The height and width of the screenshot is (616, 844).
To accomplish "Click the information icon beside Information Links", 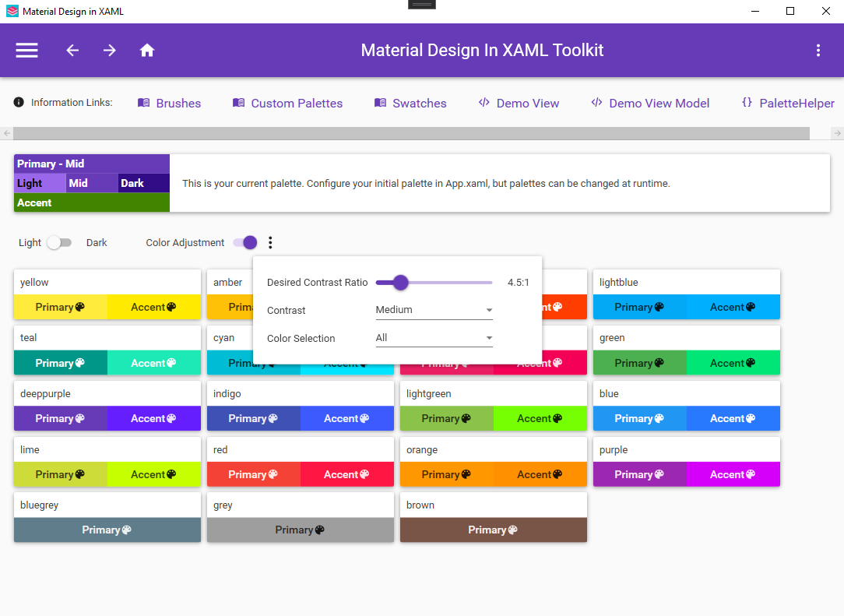I will click(x=19, y=102).
